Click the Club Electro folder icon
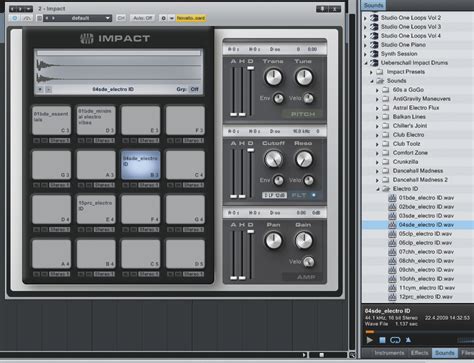 [x=386, y=135]
